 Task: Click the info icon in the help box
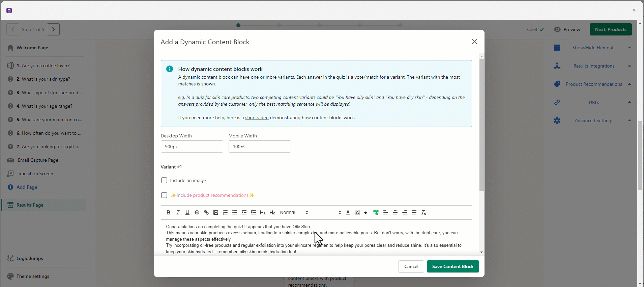coord(170,69)
